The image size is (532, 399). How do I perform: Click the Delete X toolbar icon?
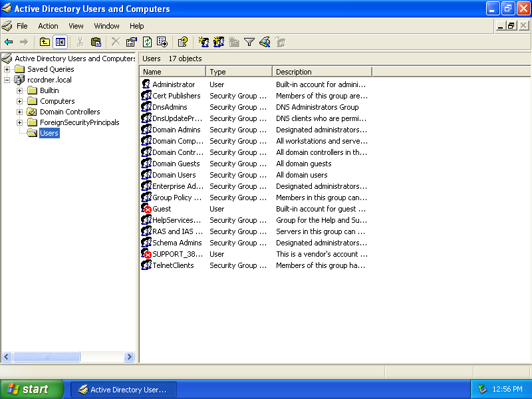(116, 42)
